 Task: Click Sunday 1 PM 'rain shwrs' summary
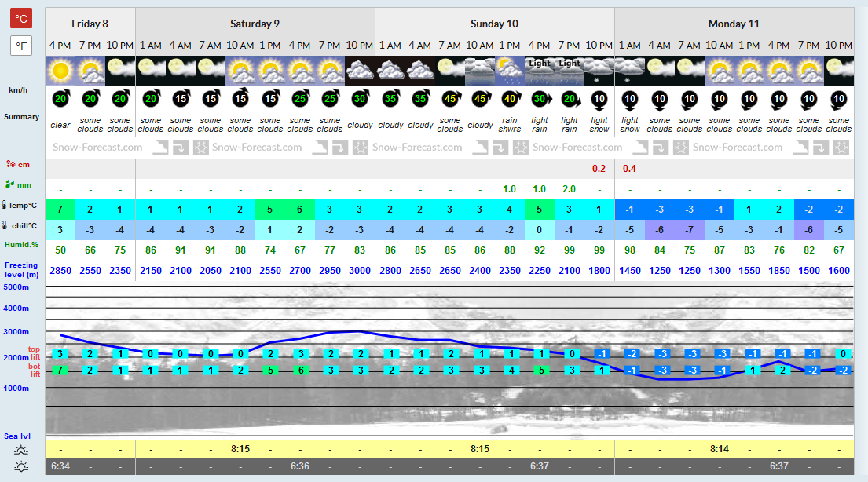(x=510, y=125)
